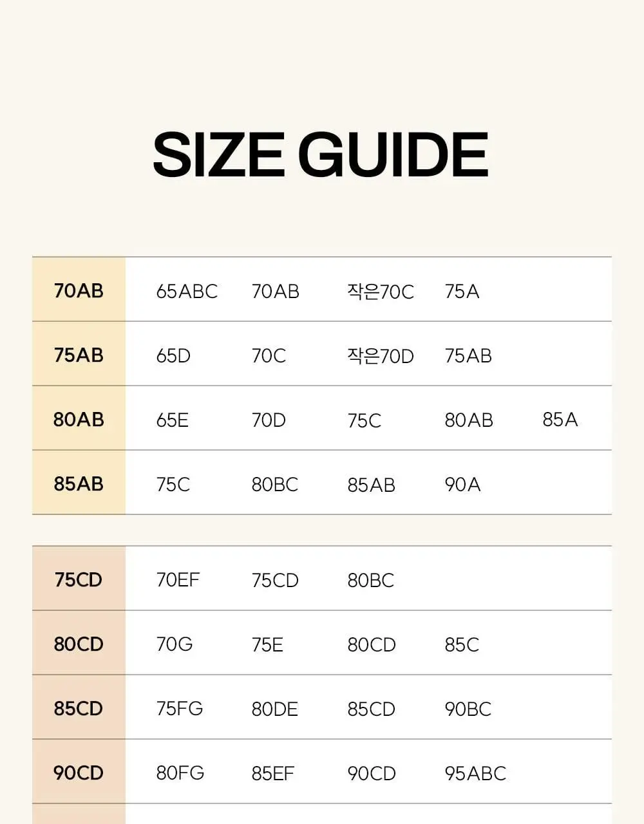Click the 작은70C size entry

381,292
